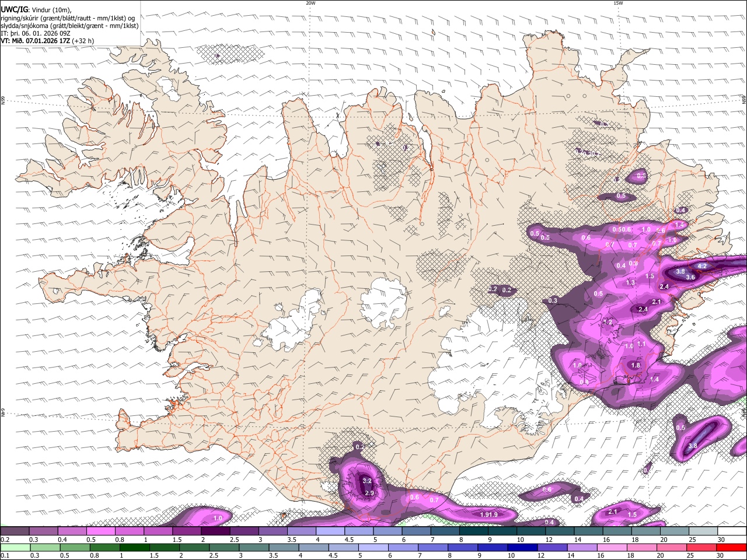Select the violet 12 swatch in the lower scale
Screen dimensions: 747x560
551,547
